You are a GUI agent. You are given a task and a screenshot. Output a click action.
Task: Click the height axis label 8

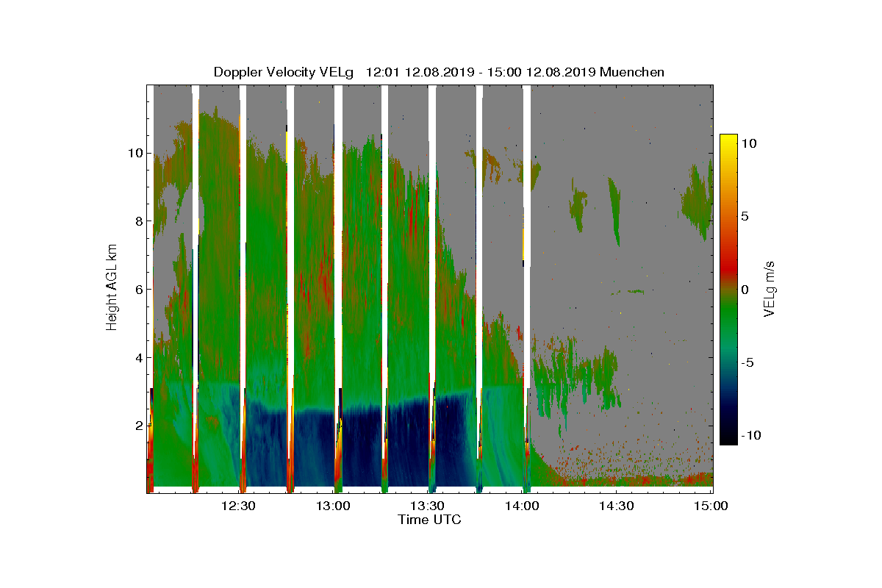coord(137,221)
